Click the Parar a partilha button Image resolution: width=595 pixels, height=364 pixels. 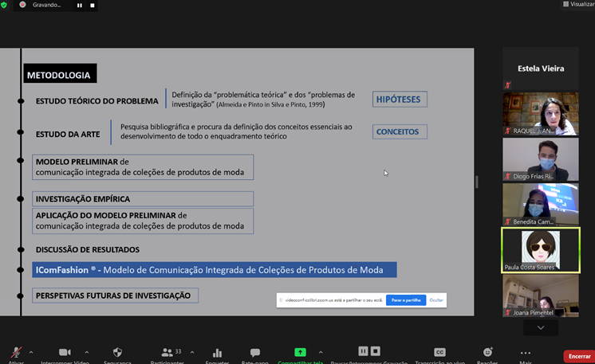click(x=405, y=300)
